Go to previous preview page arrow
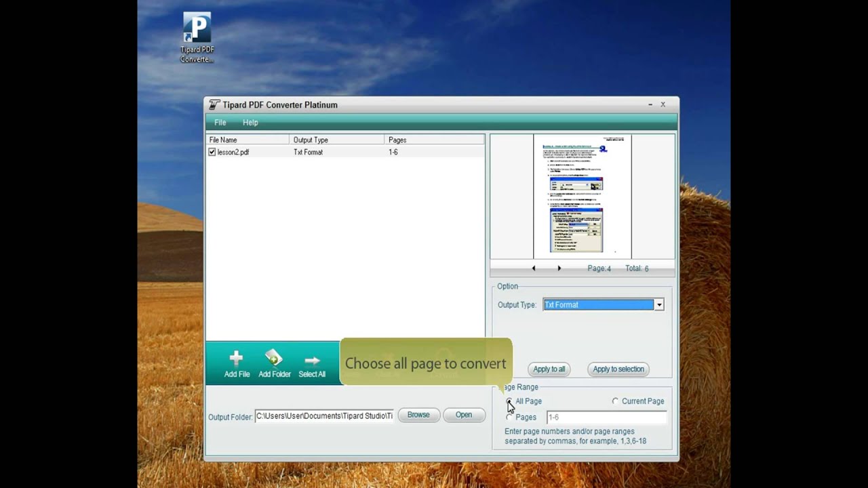This screenshot has height=488, width=868. [534, 268]
